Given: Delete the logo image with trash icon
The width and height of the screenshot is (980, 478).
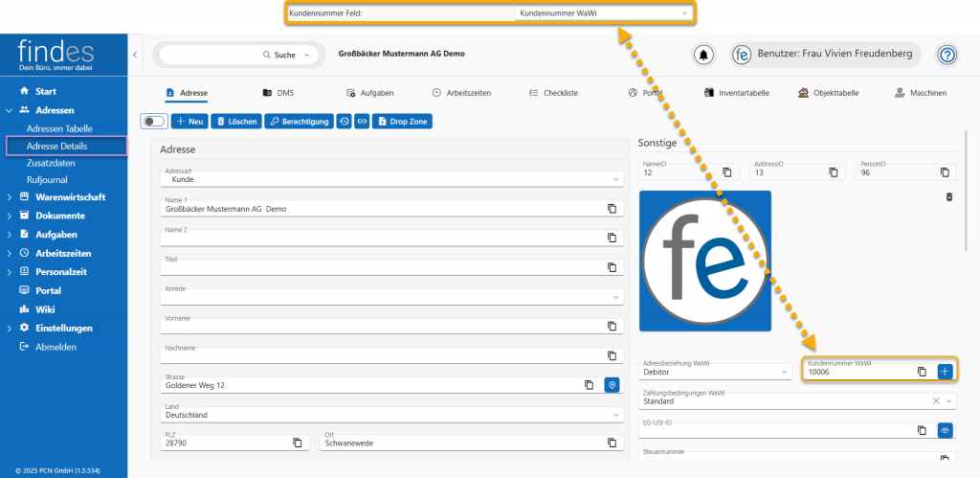Looking at the screenshot, I should [949, 196].
